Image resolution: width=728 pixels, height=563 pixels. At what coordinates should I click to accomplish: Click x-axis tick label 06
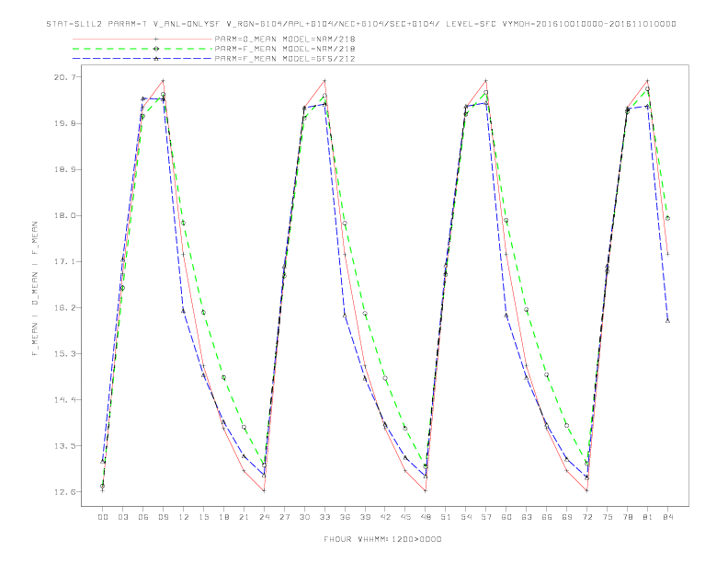(143, 517)
